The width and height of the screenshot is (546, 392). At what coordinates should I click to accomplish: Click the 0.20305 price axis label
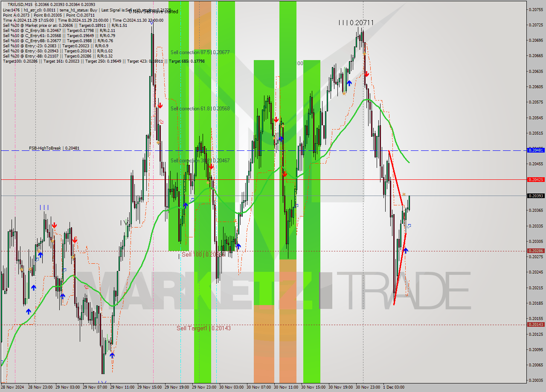coord(536,241)
